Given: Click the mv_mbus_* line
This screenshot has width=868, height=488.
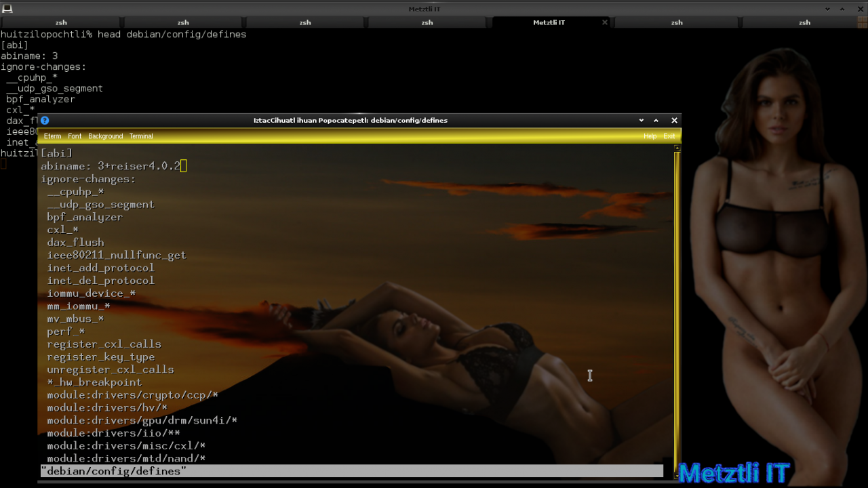Looking at the screenshot, I should point(75,319).
